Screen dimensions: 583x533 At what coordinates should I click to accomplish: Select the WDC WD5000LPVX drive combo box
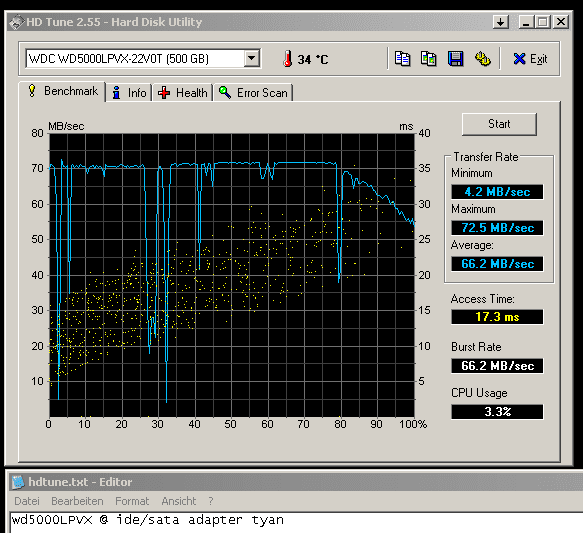(x=143, y=58)
